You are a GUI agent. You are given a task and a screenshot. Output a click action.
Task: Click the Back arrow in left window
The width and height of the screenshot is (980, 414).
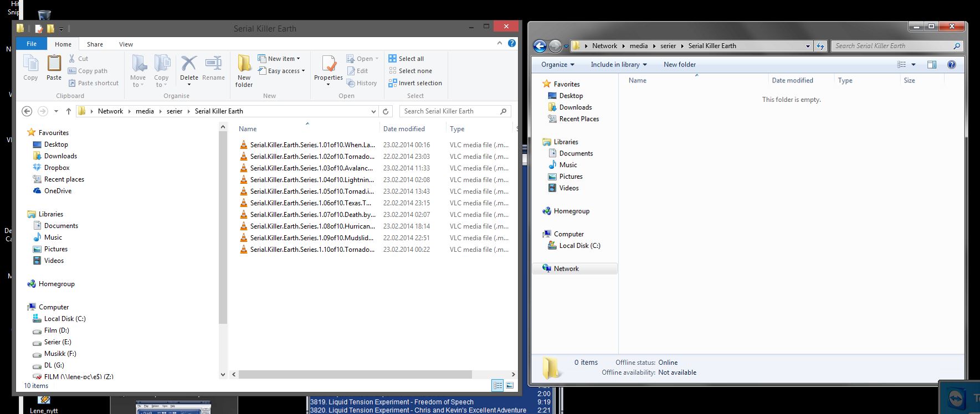click(27, 111)
